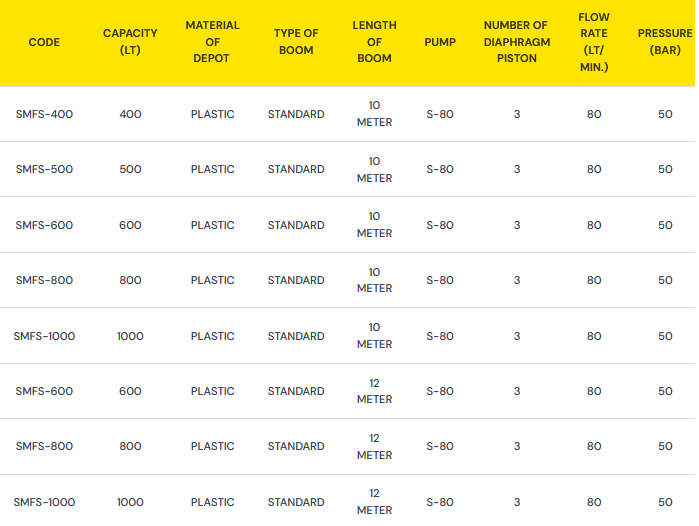This screenshot has width=699, height=526.
Task: Click the PUMP column header
Action: click(440, 42)
